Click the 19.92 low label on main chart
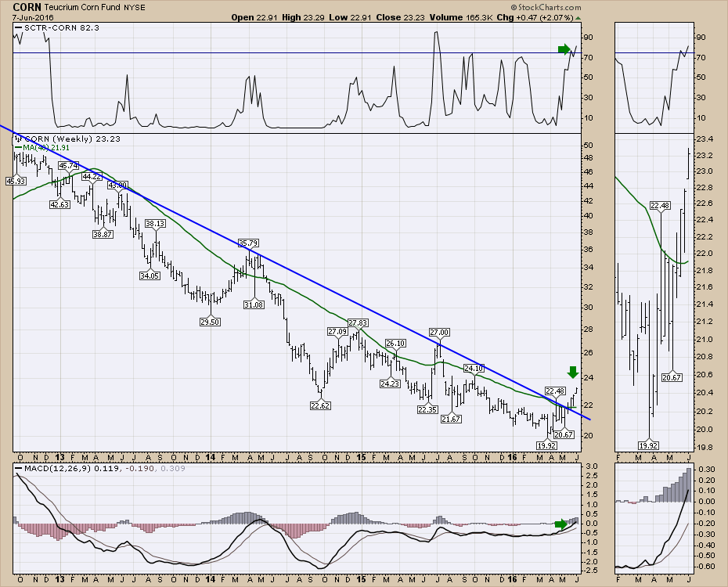The width and height of the screenshot is (728, 587). coord(546,445)
